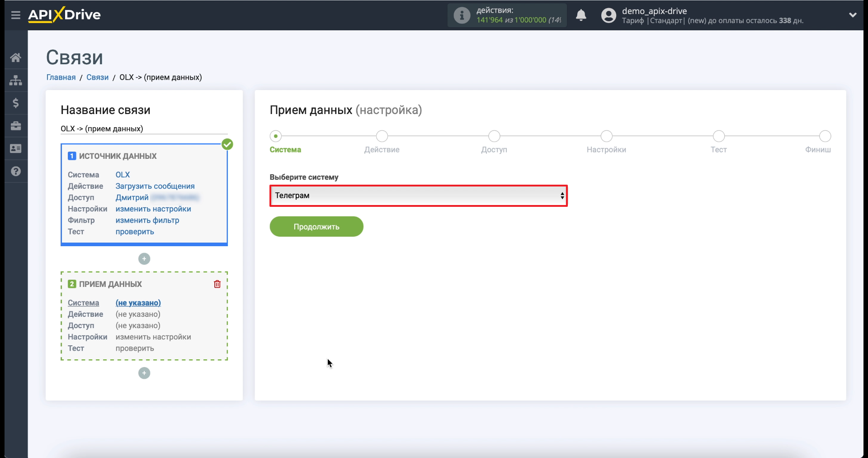Click receiver Доступ (не указано) text
The height and width of the screenshot is (458, 868).
[x=138, y=325]
